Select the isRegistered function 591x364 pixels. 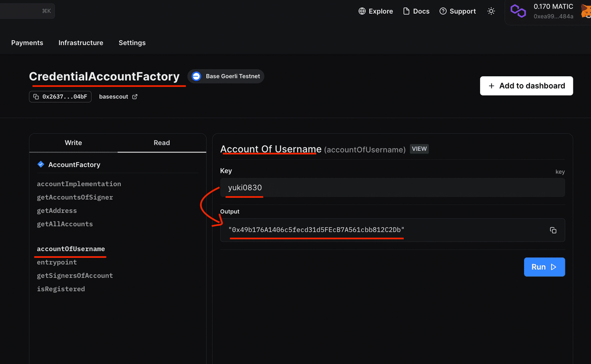pos(61,289)
